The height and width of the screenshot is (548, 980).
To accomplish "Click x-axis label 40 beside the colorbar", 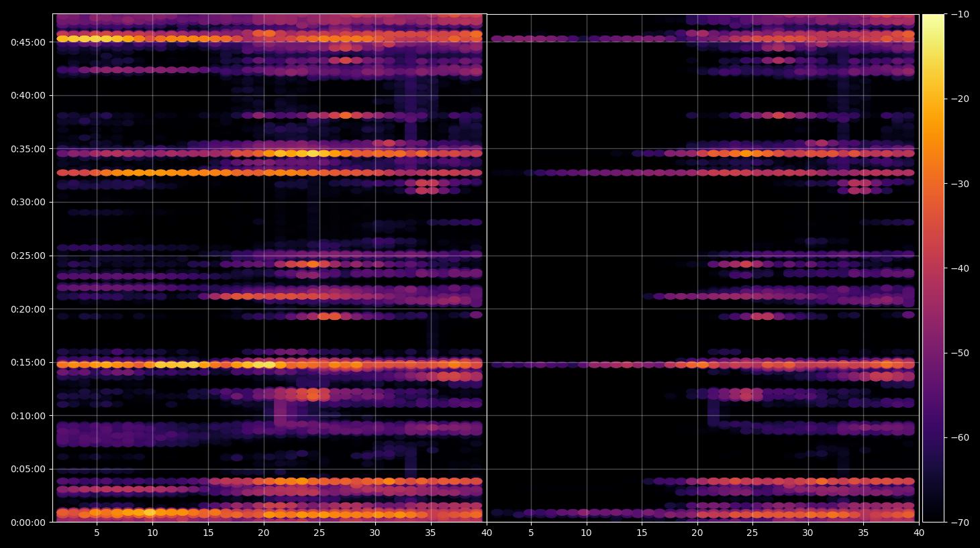I will tap(919, 533).
